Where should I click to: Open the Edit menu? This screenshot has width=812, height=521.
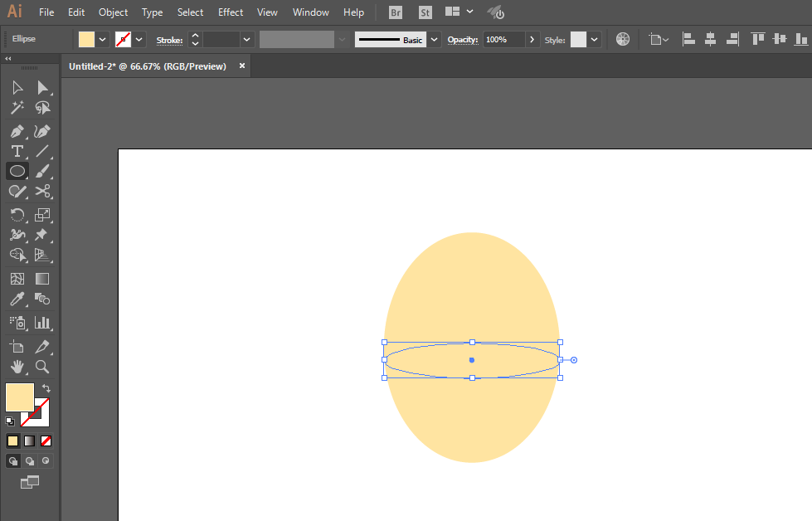click(76, 12)
